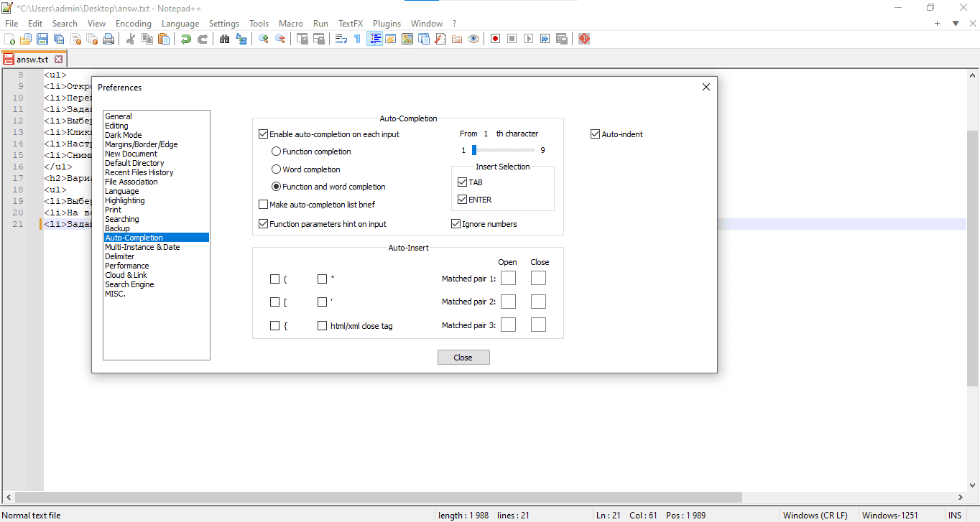This screenshot has width=980, height=522.
Task: Disable auto-completion on each input
Action: (x=263, y=134)
